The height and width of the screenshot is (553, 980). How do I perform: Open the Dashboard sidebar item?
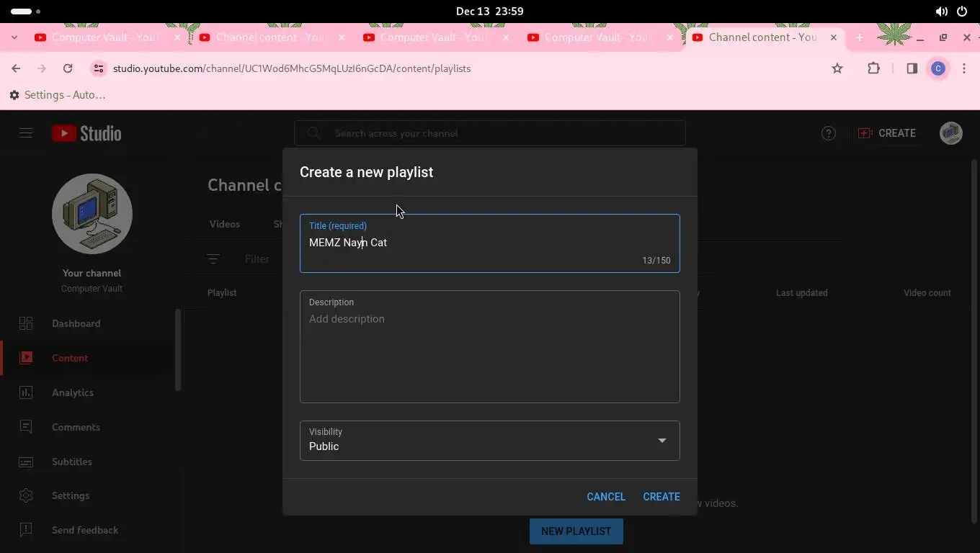[x=86, y=323]
